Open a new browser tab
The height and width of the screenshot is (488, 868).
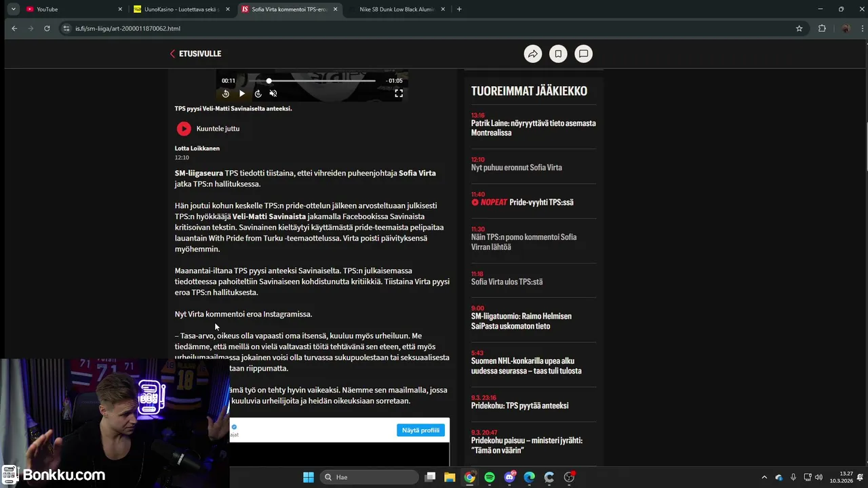coord(459,9)
